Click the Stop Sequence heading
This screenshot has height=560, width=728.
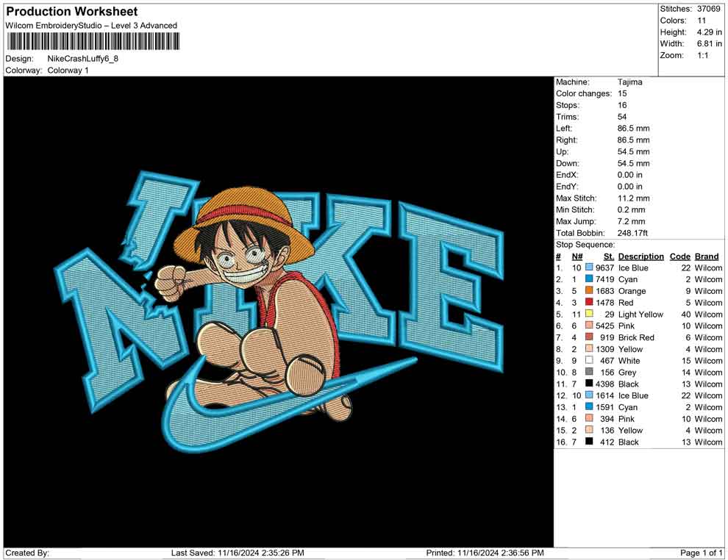(585, 245)
